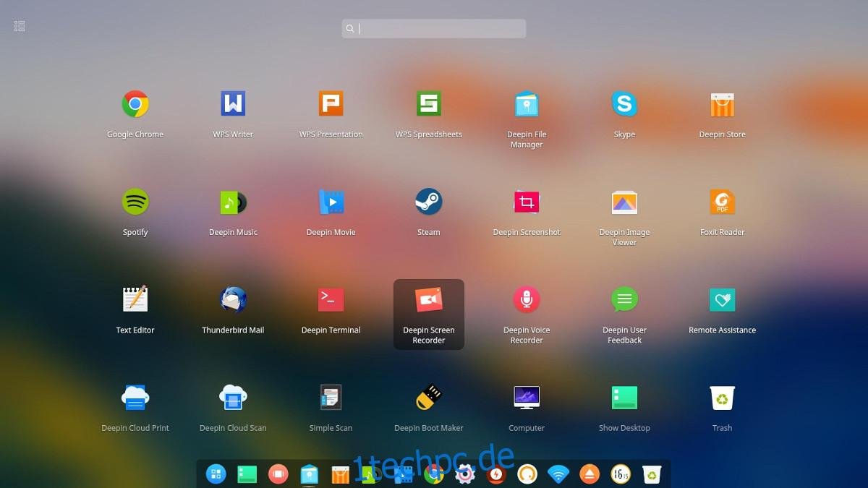Open the Trash from the launcher grid
The image size is (868, 488).
click(x=722, y=396)
